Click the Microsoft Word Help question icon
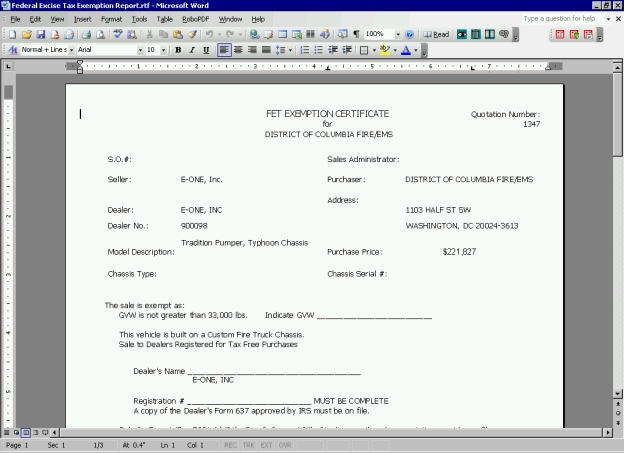Screen dimensions: 624x453 pos(409,35)
